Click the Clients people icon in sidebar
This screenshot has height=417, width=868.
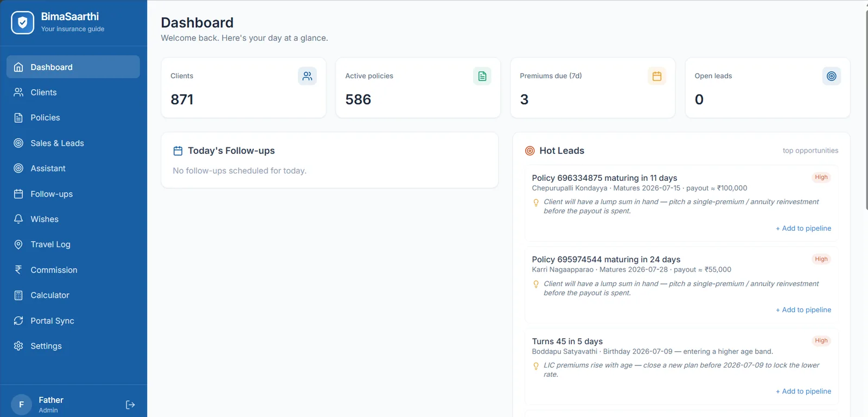tap(18, 92)
